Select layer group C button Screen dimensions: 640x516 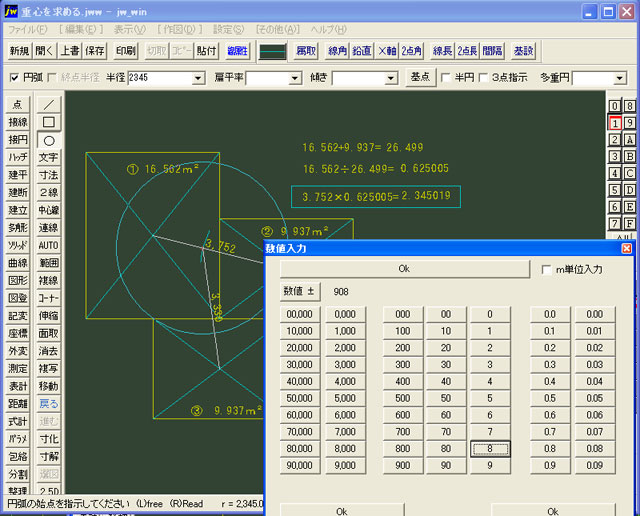tap(629, 173)
